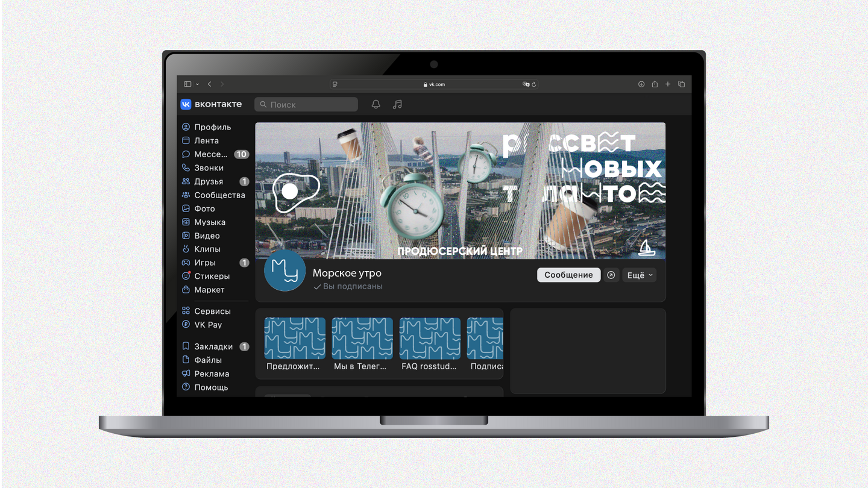The width and height of the screenshot is (868, 488).
Task: Toggle the Safari sidebar button
Action: click(187, 84)
